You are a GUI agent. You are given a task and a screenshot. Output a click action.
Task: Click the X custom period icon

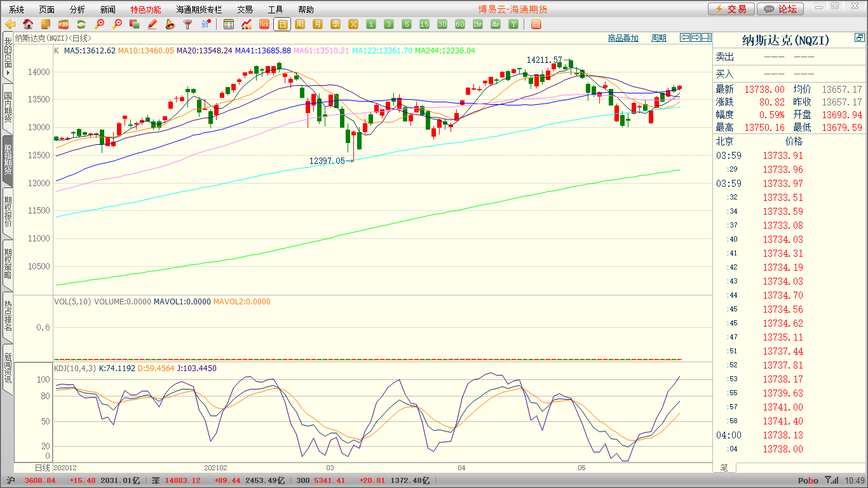coord(353,24)
